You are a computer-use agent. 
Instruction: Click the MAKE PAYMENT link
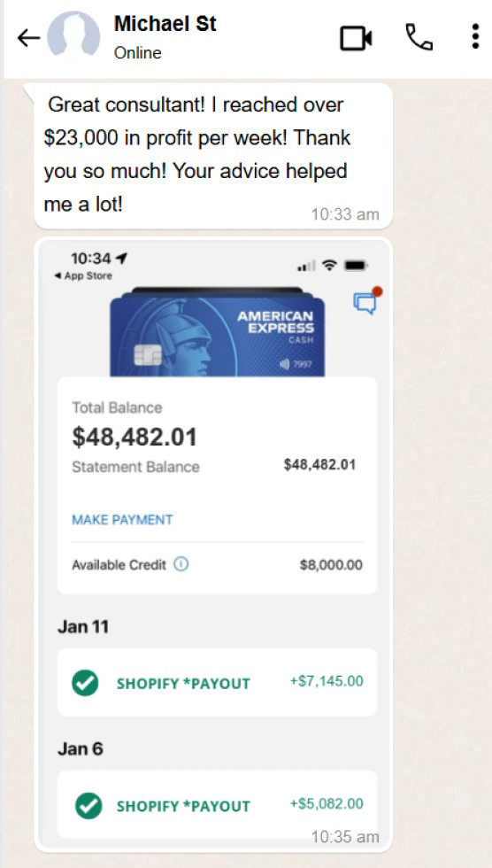point(122,520)
